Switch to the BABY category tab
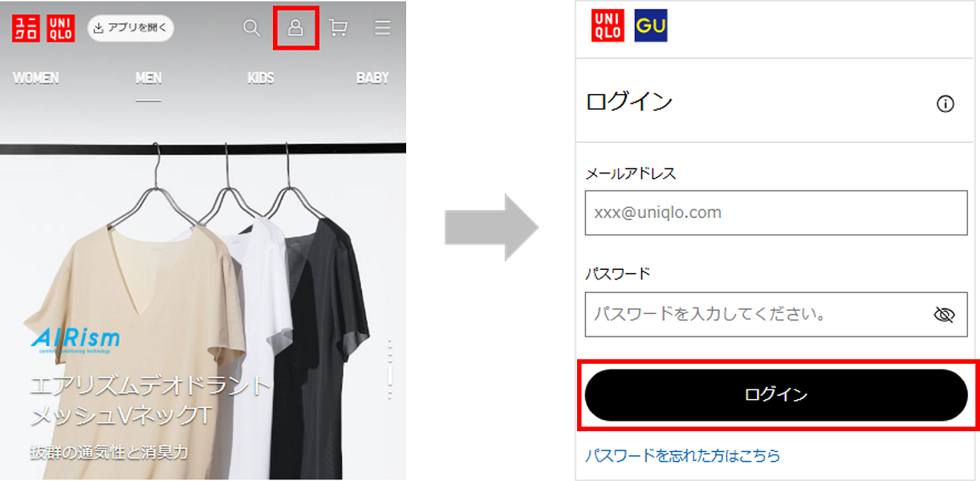The width and height of the screenshot is (980, 481). coord(372,78)
